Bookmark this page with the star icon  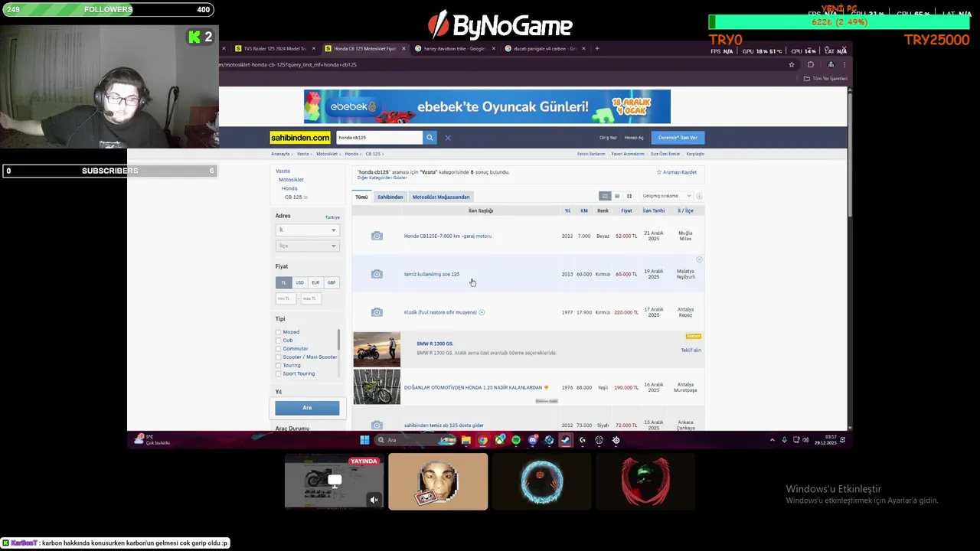(792, 64)
